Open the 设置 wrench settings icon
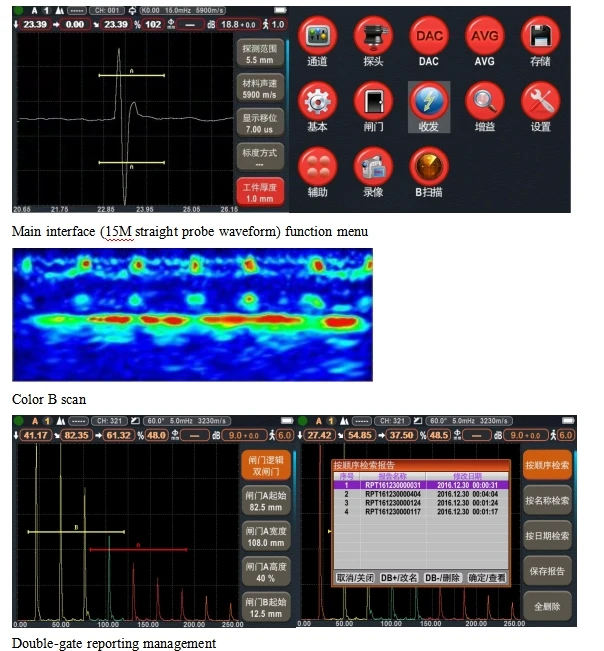 [540, 102]
